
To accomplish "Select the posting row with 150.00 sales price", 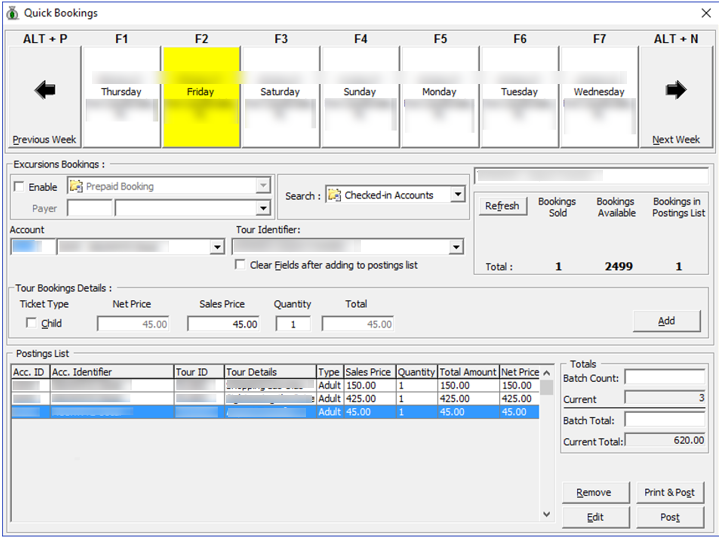I will [x=275, y=386].
